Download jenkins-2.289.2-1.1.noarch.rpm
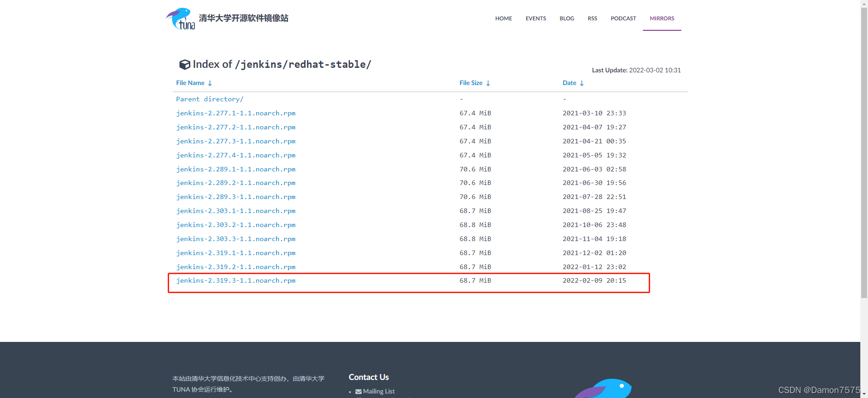 point(236,183)
